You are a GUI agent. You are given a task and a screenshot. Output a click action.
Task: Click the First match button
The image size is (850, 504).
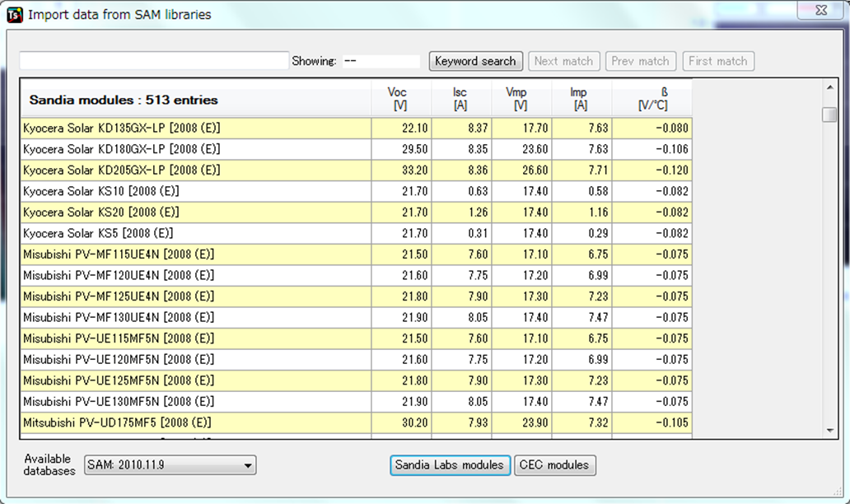tap(717, 61)
